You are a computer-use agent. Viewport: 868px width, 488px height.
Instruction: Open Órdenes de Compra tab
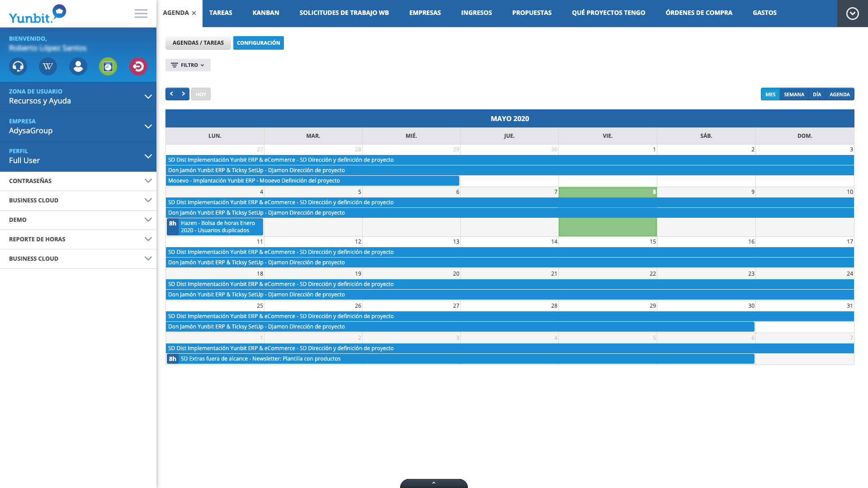coord(699,13)
